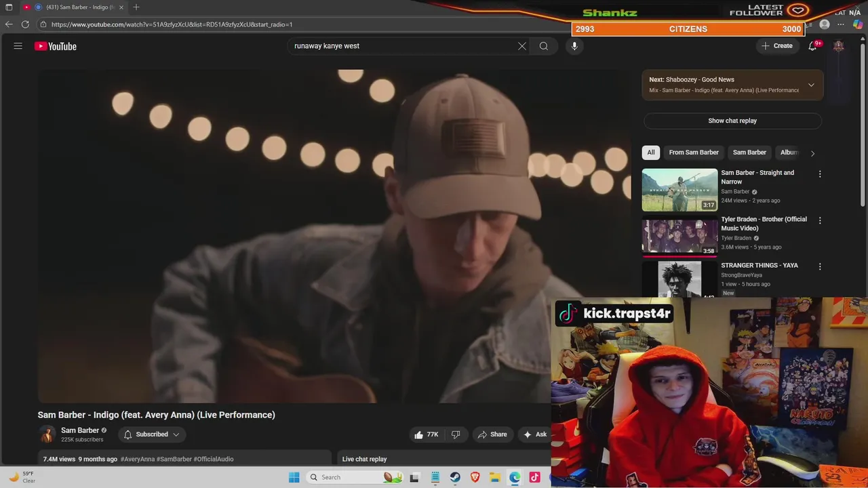Open the tab actions menu icon
Image resolution: width=868 pixels, height=488 pixels.
(9, 7)
